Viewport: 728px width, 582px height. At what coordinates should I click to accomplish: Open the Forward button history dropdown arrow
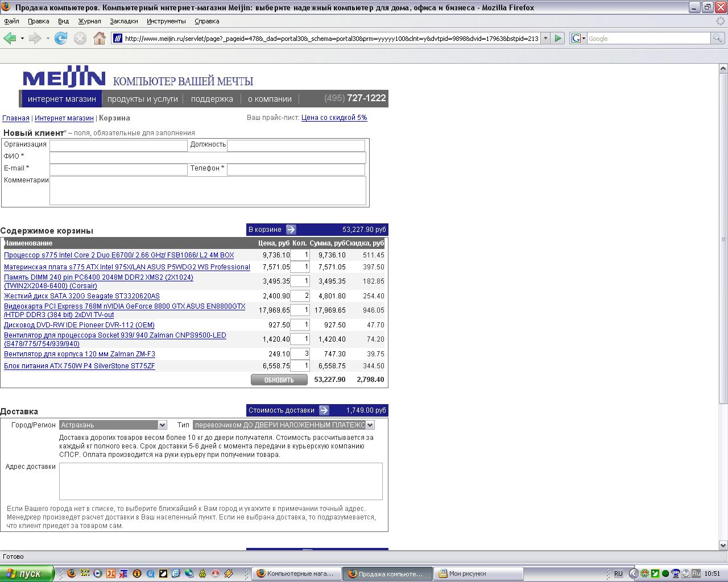tap(48, 38)
